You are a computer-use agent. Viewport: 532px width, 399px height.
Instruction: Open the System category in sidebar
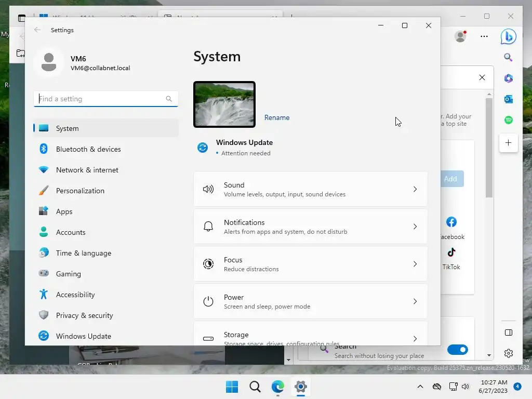point(106,128)
